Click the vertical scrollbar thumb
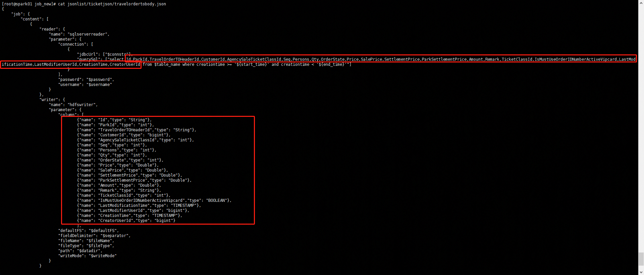Image resolution: width=644 pixels, height=275 pixels. click(641, 259)
